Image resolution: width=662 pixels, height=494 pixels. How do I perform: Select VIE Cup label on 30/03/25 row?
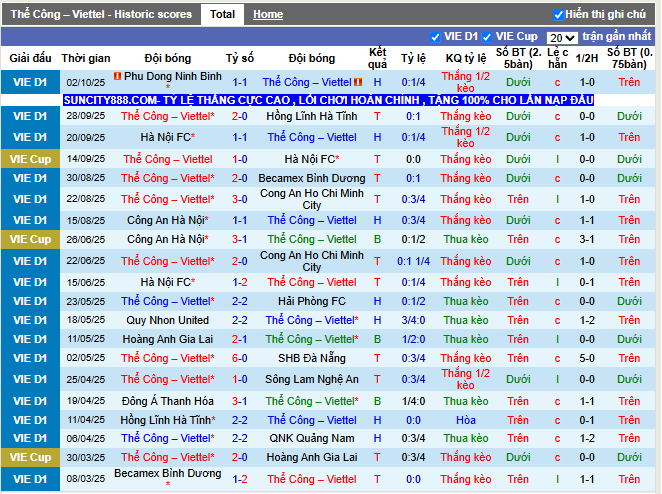point(30,457)
